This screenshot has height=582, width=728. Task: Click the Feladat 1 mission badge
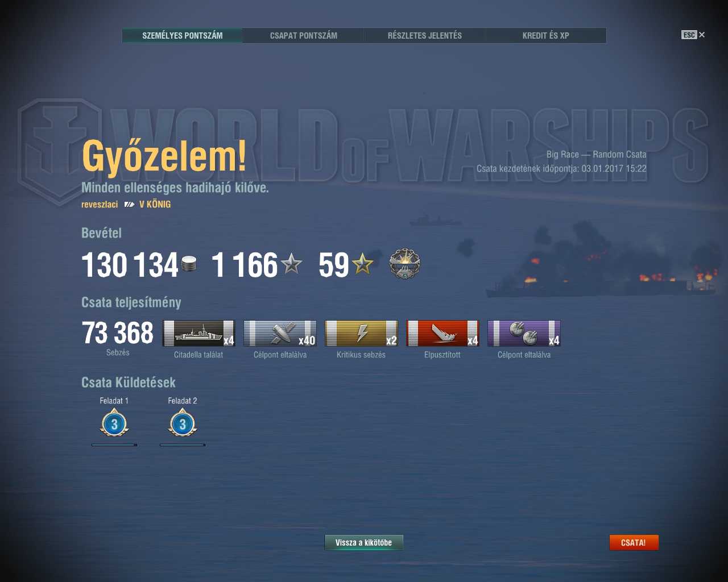pyautogui.click(x=114, y=424)
